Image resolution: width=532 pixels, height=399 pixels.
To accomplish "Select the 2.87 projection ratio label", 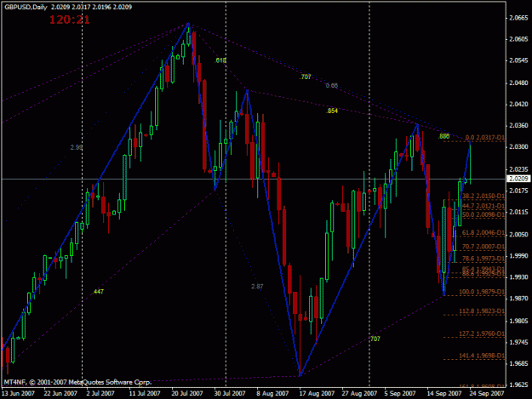I will pos(257,287).
